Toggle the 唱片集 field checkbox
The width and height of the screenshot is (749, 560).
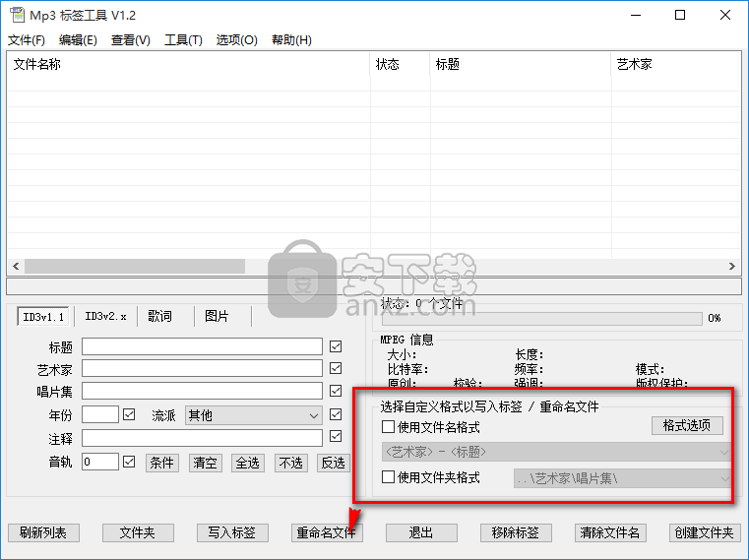point(336,391)
